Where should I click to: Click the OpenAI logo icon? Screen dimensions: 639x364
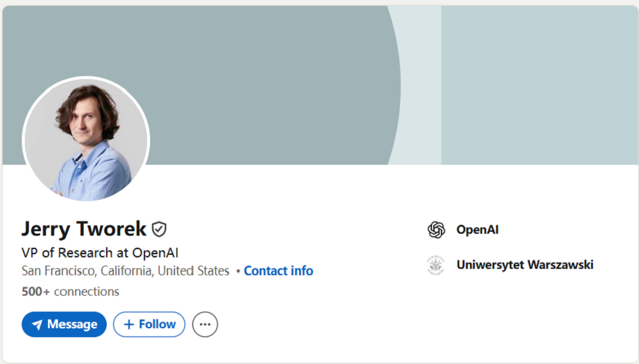point(436,230)
